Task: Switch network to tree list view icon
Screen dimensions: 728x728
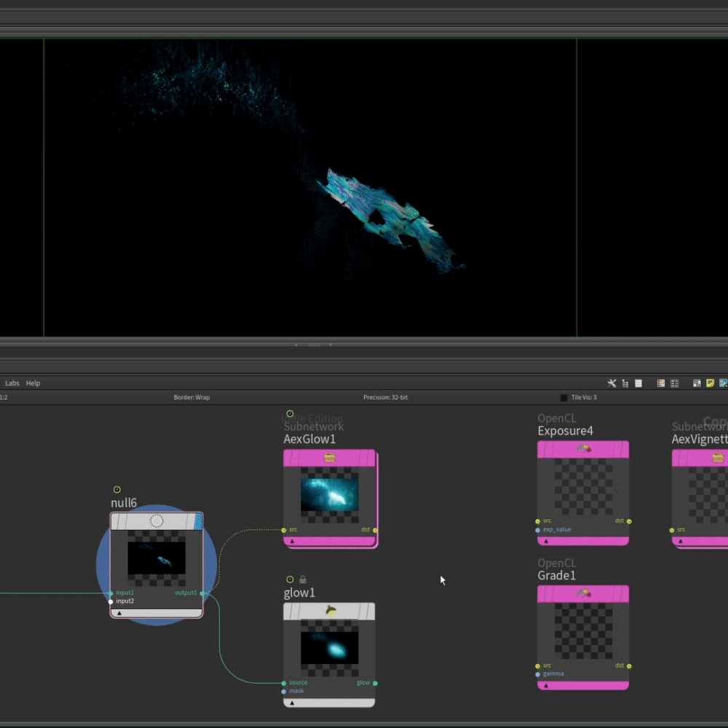Action: pyautogui.click(x=625, y=383)
